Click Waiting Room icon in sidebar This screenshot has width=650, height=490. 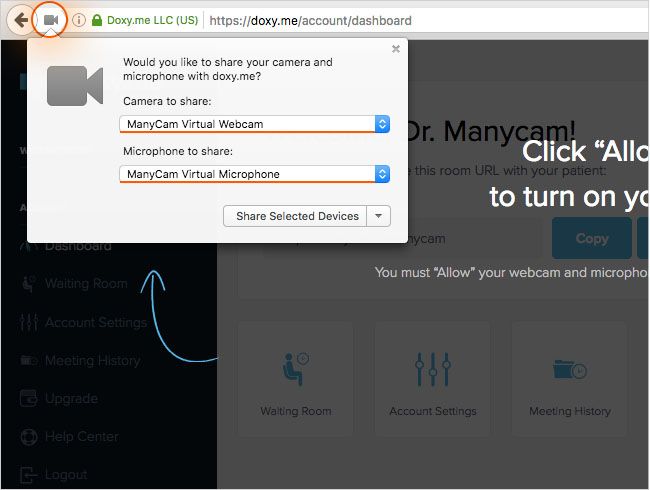[27, 284]
